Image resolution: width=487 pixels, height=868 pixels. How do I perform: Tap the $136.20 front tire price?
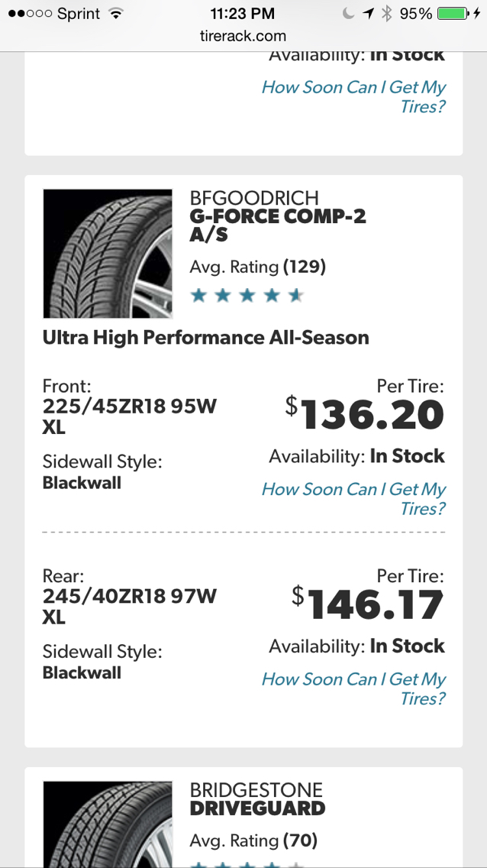pos(365,414)
